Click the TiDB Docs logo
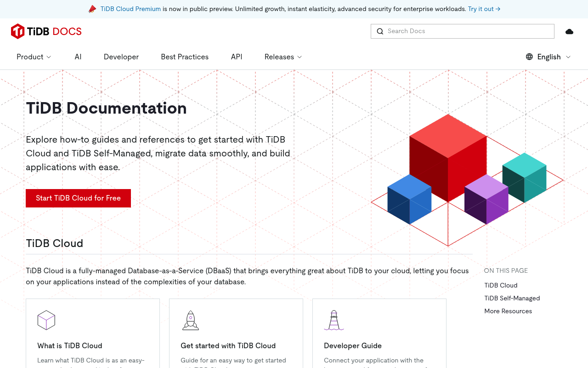The width and height of the screenshot is (588, 368). (46, 31)
